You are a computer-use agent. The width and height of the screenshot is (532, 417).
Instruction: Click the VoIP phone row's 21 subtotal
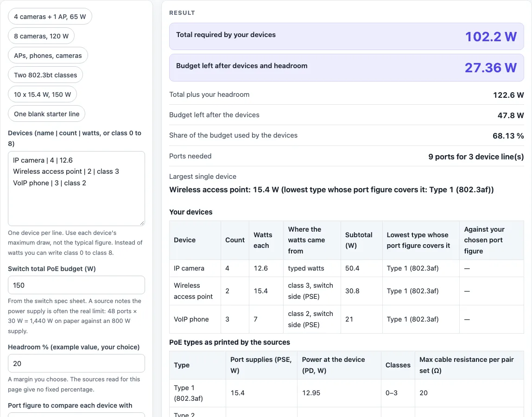tap(361, 319)
